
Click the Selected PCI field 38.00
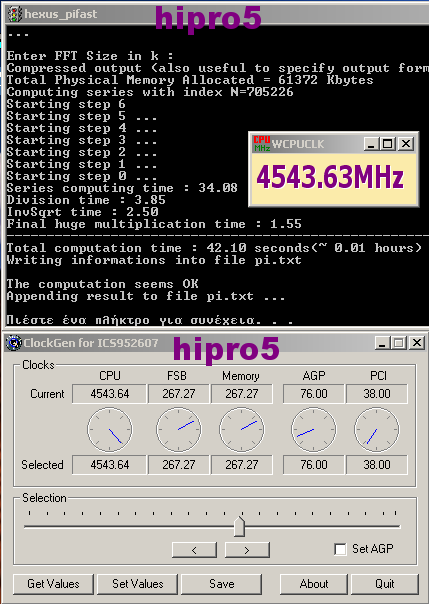click(377, 465)
